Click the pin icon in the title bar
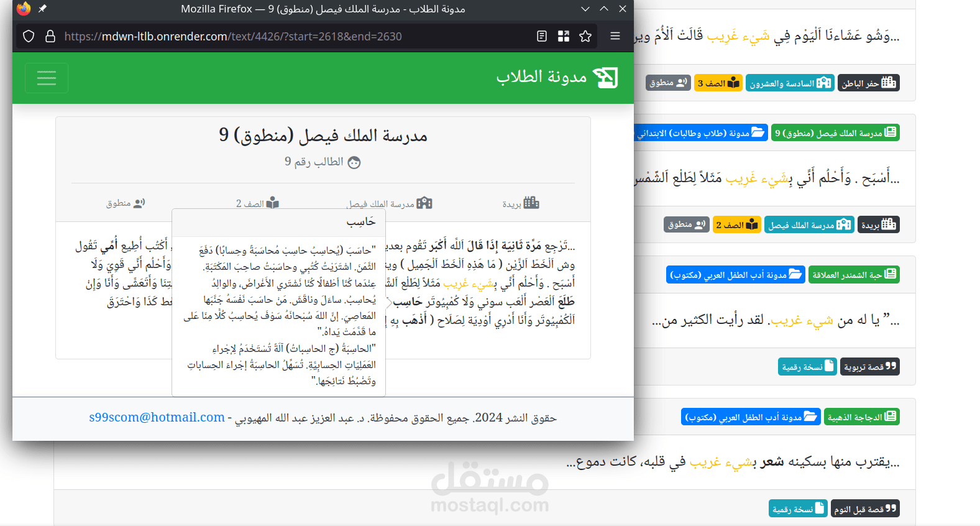980x526 pixels. 42,9
